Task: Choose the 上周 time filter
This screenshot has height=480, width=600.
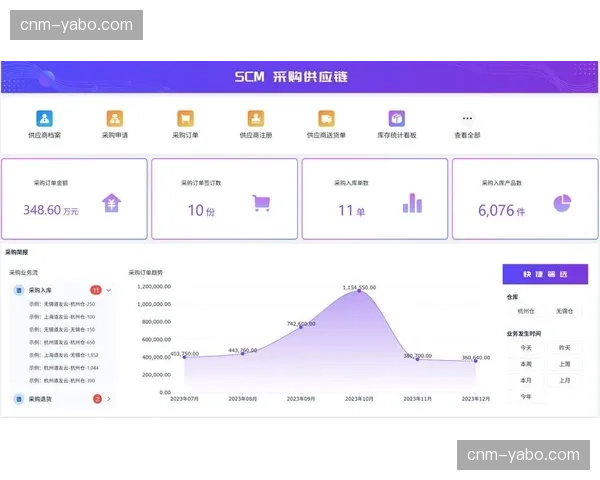Action: tap(565, 364)
